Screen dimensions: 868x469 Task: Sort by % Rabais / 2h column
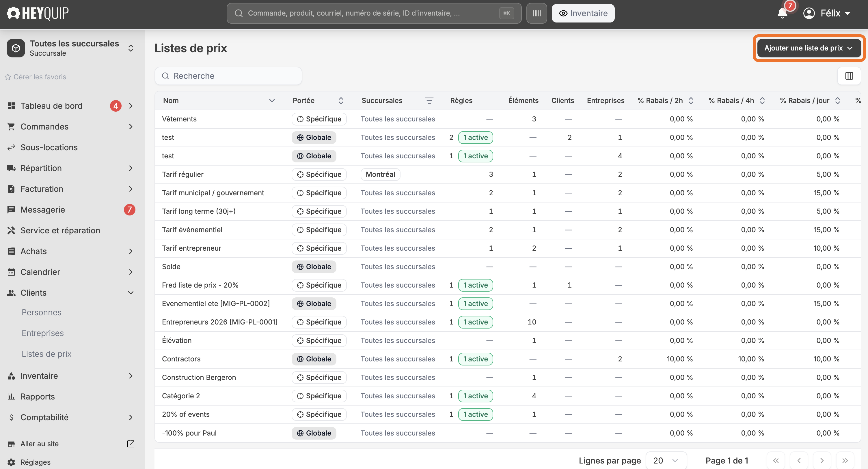[691, 101]
